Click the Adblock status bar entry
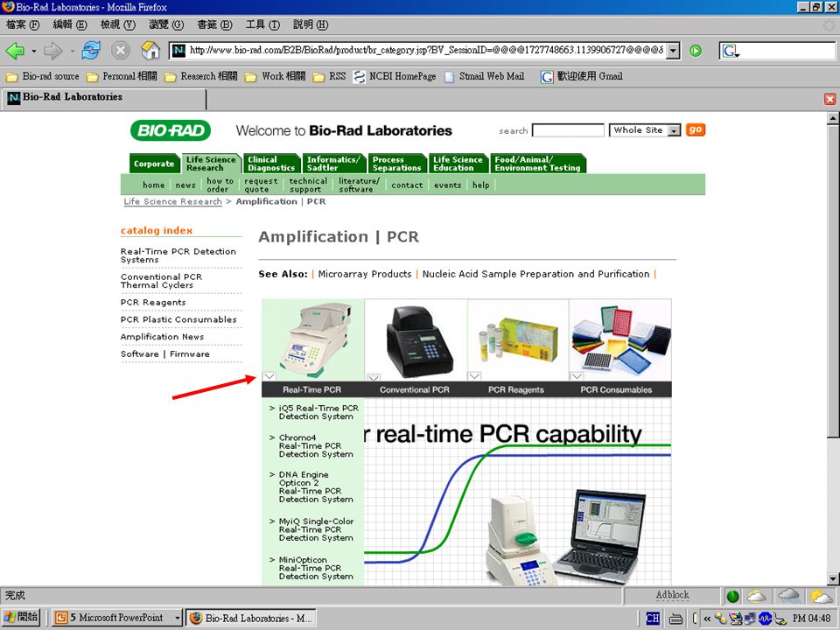Image resolution: width=840 pixels, height=630 pixels. coord(672,595)
